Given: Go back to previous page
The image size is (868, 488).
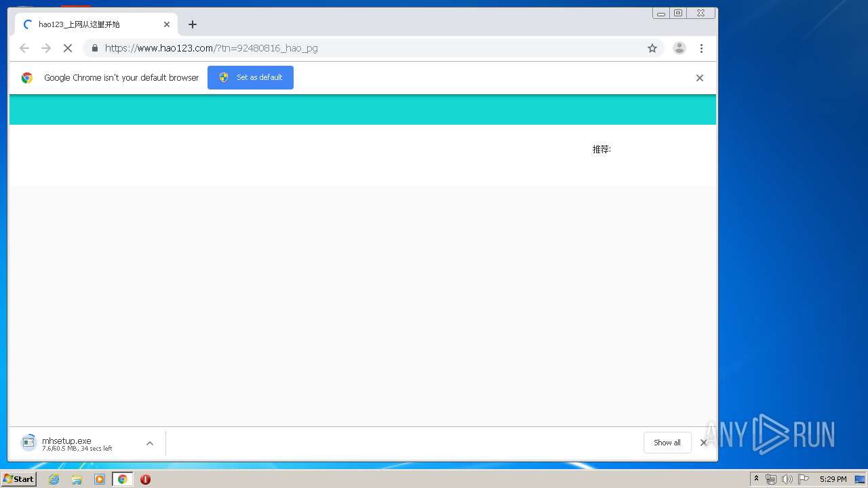Looking at the screenshot, I should [x=24, y=48].
